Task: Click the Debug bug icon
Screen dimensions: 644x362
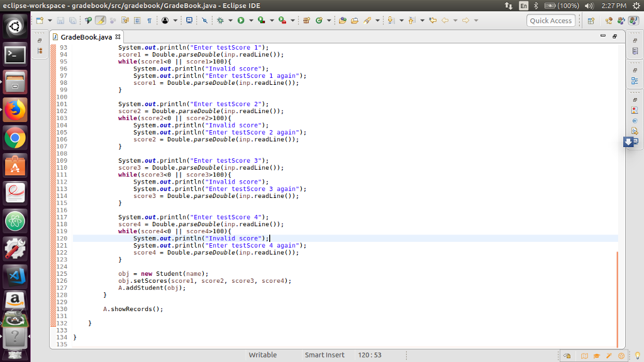Action: [221, 20]
